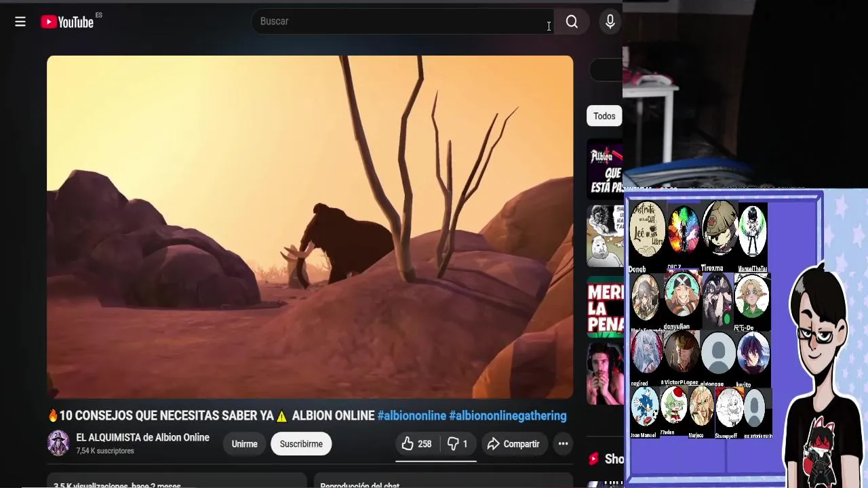Start voice search with microphone icon

pos(610,22)
